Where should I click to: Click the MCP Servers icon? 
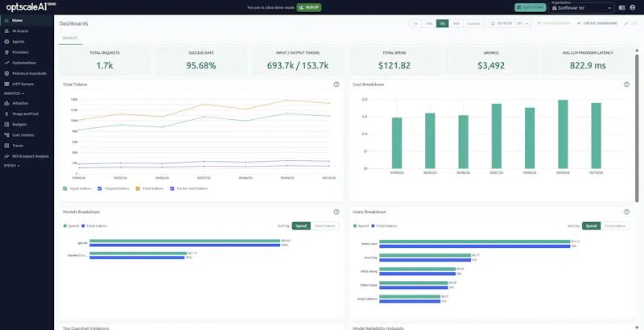click(x=6, y=84)
